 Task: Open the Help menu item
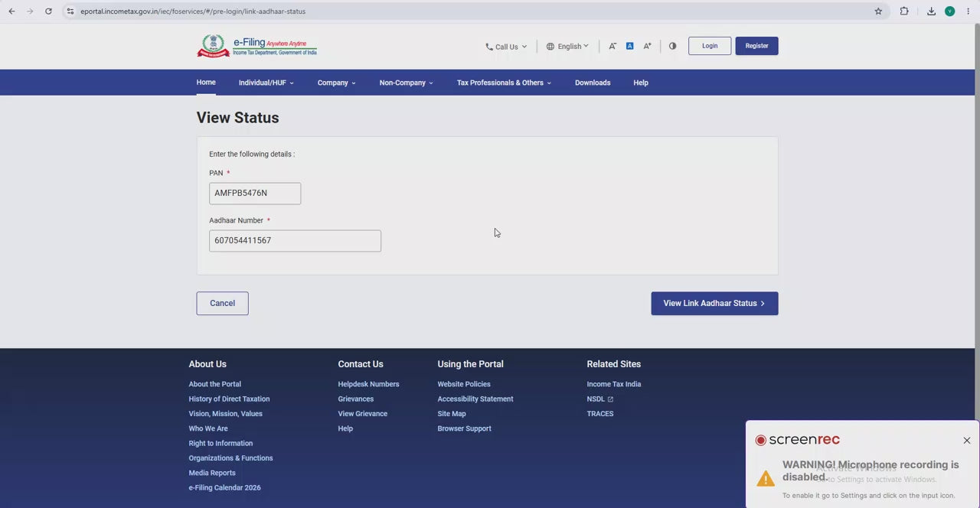(641, 83)
